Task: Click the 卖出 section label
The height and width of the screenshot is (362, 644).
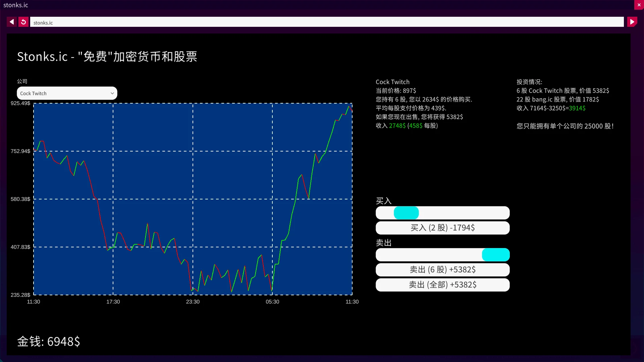Action: [384, 243]
